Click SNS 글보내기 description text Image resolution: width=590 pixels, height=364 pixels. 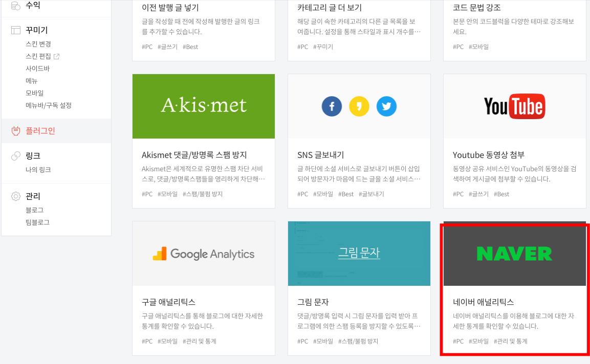click(359, 174)
